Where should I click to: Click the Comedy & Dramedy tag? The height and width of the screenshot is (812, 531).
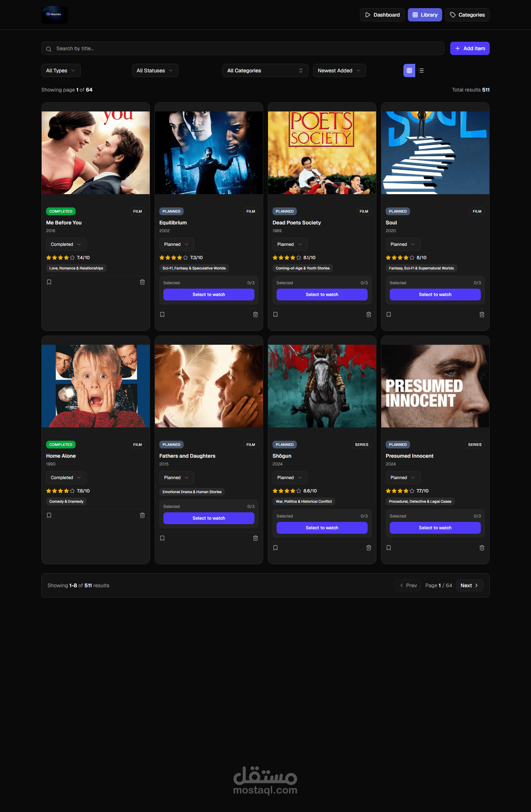66,502
